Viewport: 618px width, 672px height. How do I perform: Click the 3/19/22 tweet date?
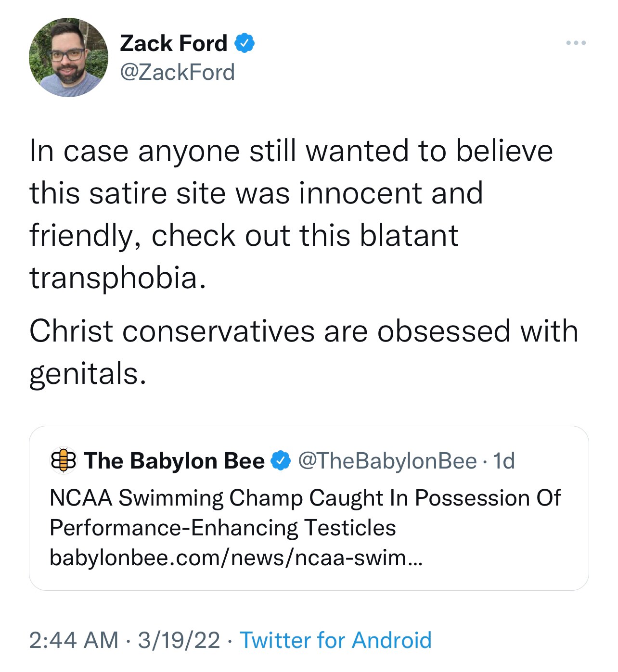tap(179, 640)
